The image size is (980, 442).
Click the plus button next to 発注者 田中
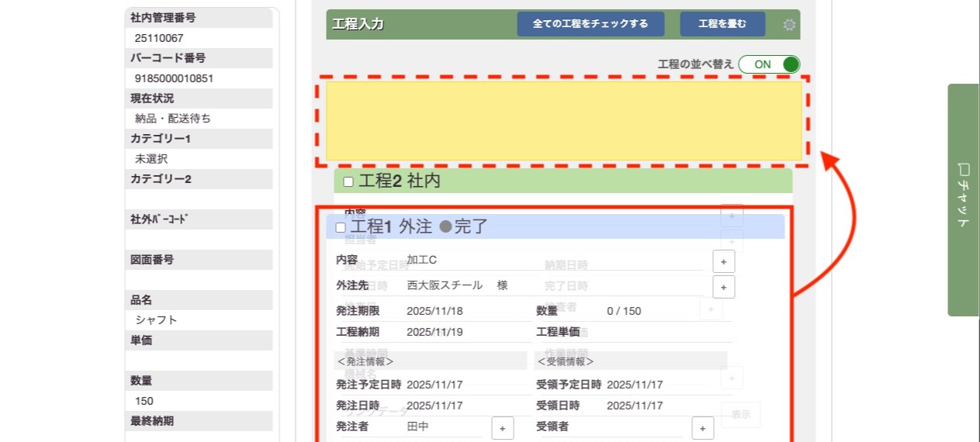tap(502, 427)
